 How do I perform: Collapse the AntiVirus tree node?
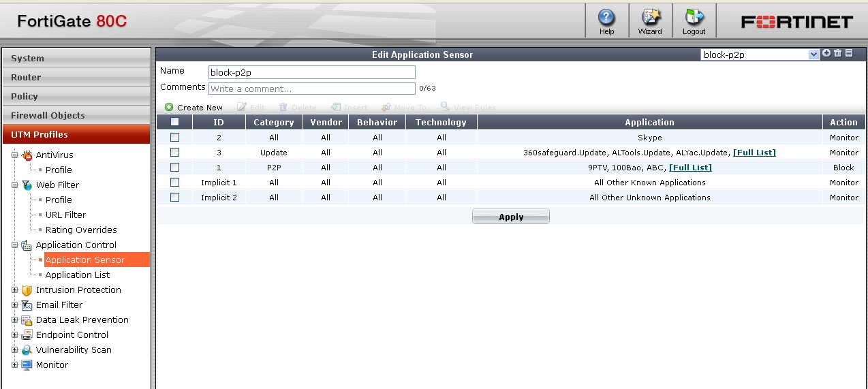click(15, 155)
